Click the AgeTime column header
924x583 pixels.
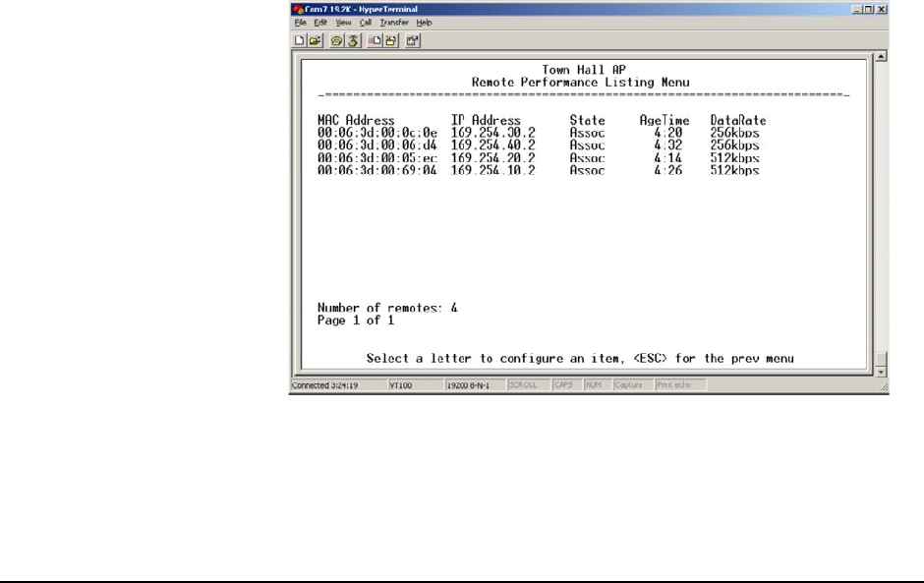point(664,120)
